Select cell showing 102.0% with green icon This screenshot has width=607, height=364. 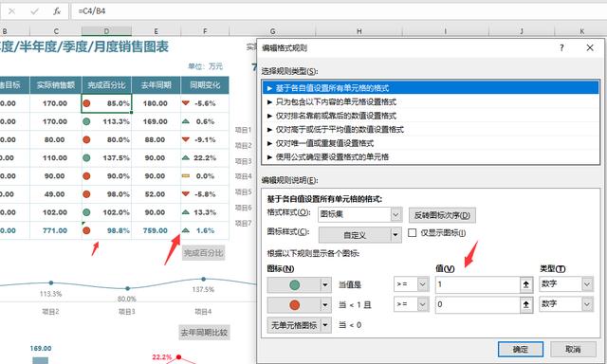coord(106,212)
